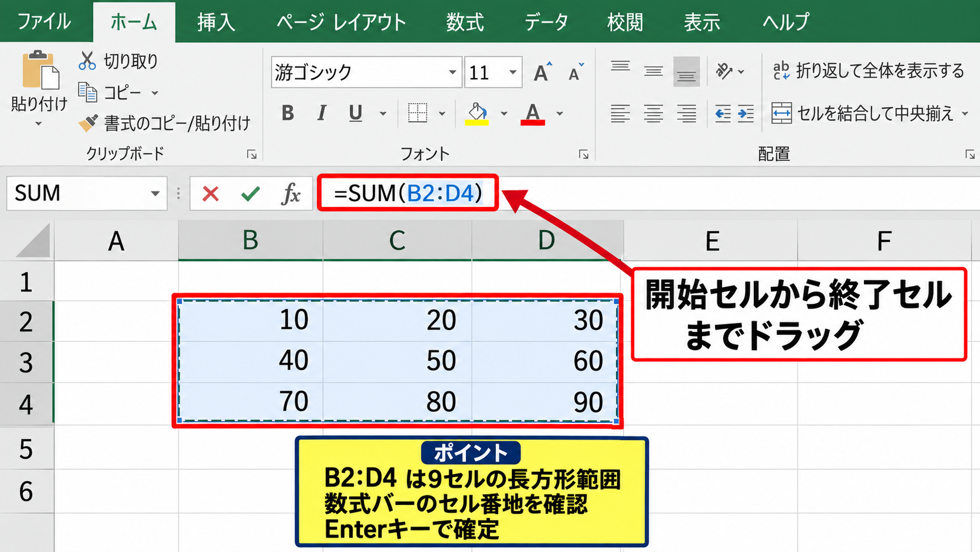Increase indent icon
This screenshot has height=552, width=980.
(746, 113)
